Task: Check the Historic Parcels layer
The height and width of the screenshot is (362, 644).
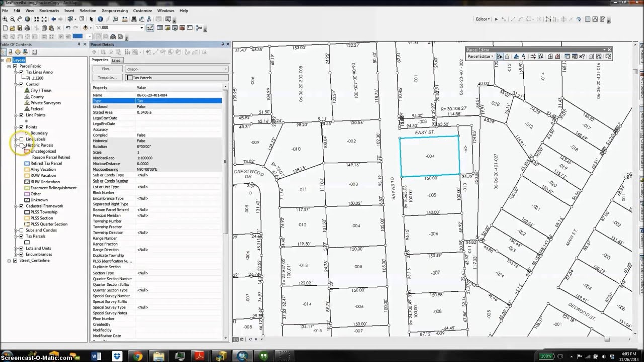Action: tap(21, 145)
